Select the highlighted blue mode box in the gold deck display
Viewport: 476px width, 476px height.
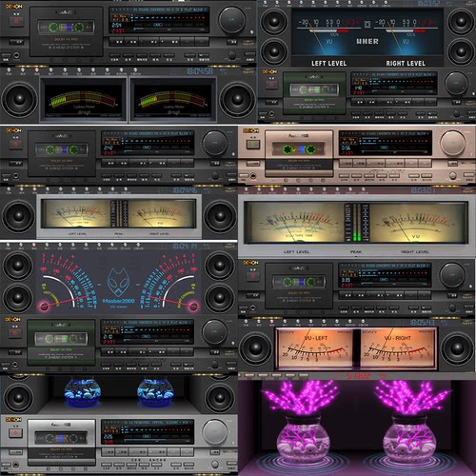(385, 148)
